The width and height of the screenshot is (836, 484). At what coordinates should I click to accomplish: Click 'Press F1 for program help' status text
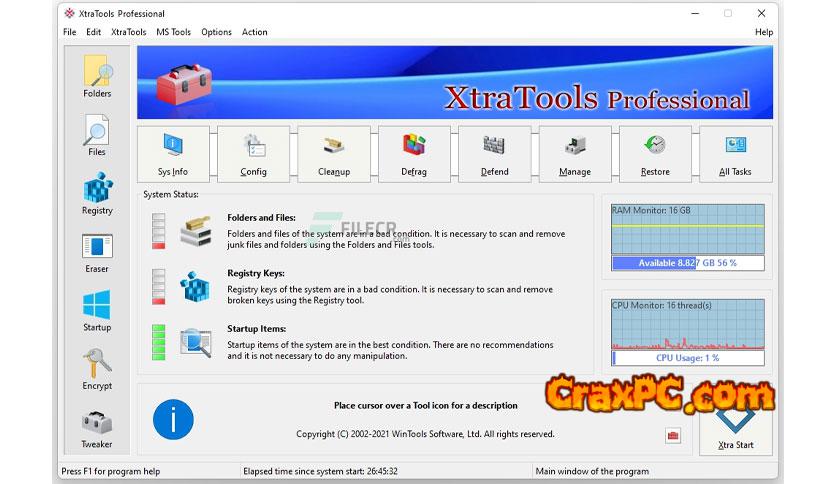(110, 471)
